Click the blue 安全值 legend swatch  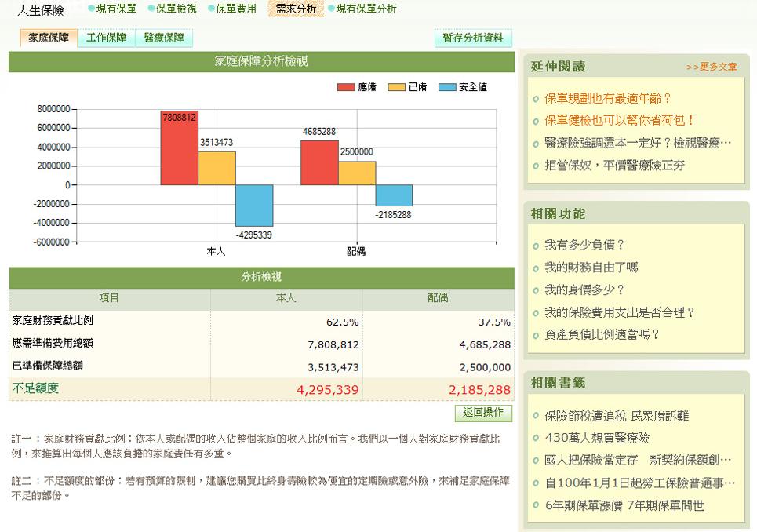tap(447, 87)
